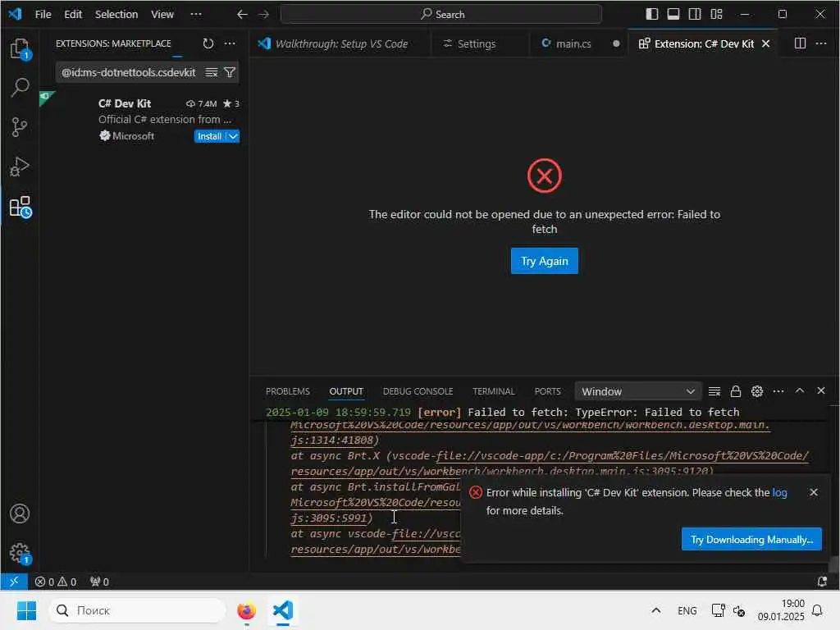Switch to Walkthrough: Setup VS Code tab
840x630 pixels.
pos(340,44)
